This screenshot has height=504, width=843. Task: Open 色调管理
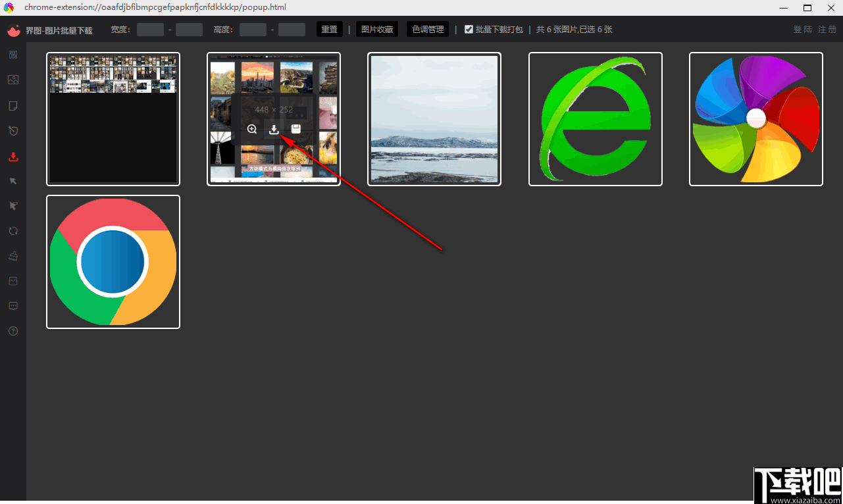tap(428, 30)
